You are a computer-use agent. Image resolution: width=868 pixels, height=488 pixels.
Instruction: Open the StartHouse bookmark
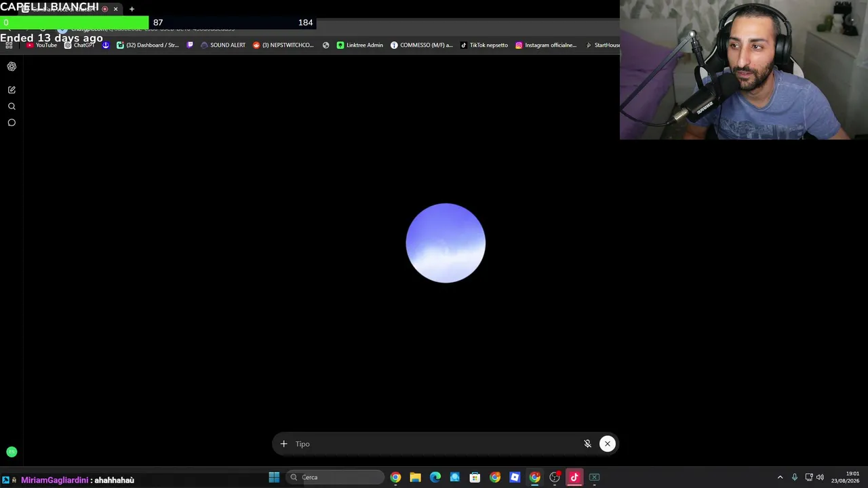pos(603,45)
